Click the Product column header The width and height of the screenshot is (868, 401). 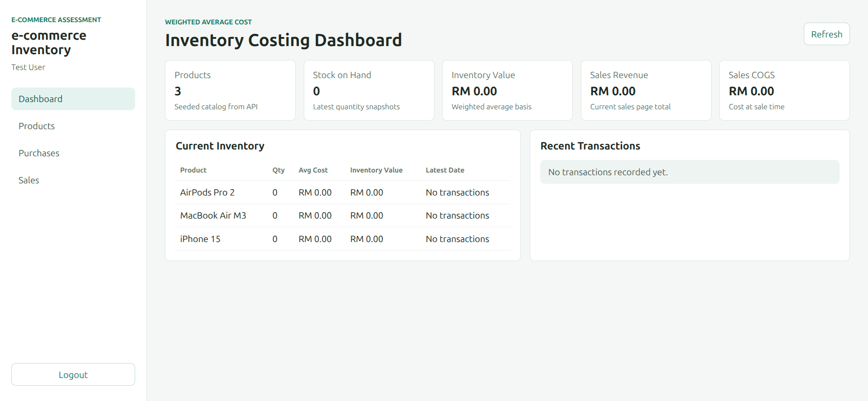193,170
